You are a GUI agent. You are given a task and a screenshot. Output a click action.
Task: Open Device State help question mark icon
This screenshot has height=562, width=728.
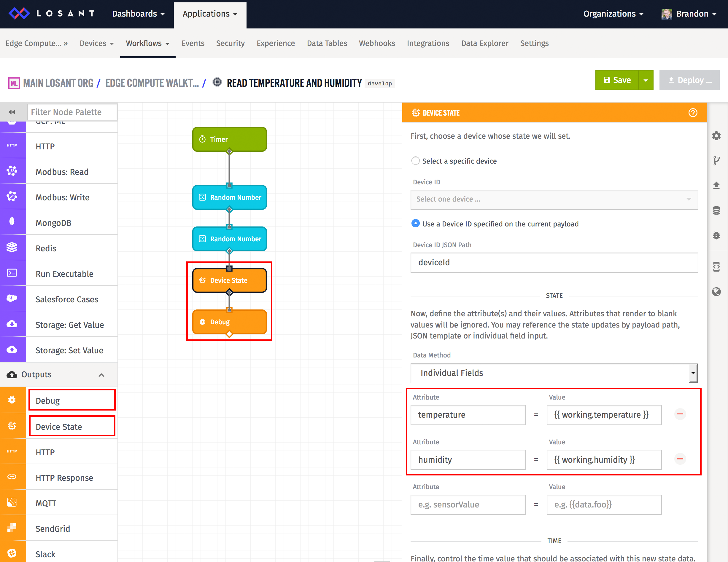click(693, 113)
